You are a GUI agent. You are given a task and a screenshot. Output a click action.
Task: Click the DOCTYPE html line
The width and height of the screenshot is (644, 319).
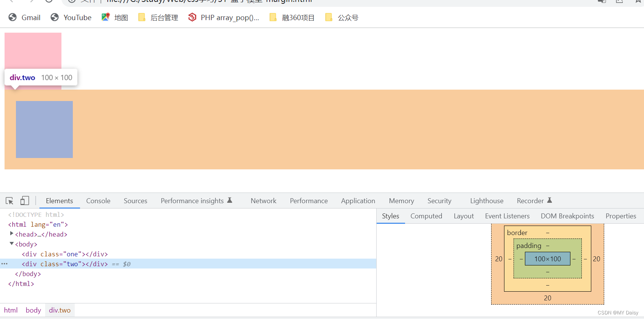pos(36,215)
